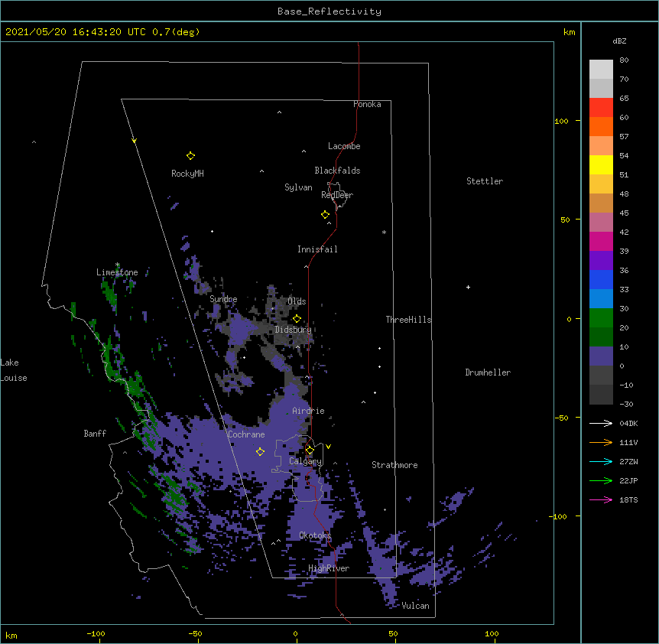Pick the blue 36-33 dBZ color swatch
Image resolution: width=659 pixels, height=644 pixels.
(x=601, y=279)
